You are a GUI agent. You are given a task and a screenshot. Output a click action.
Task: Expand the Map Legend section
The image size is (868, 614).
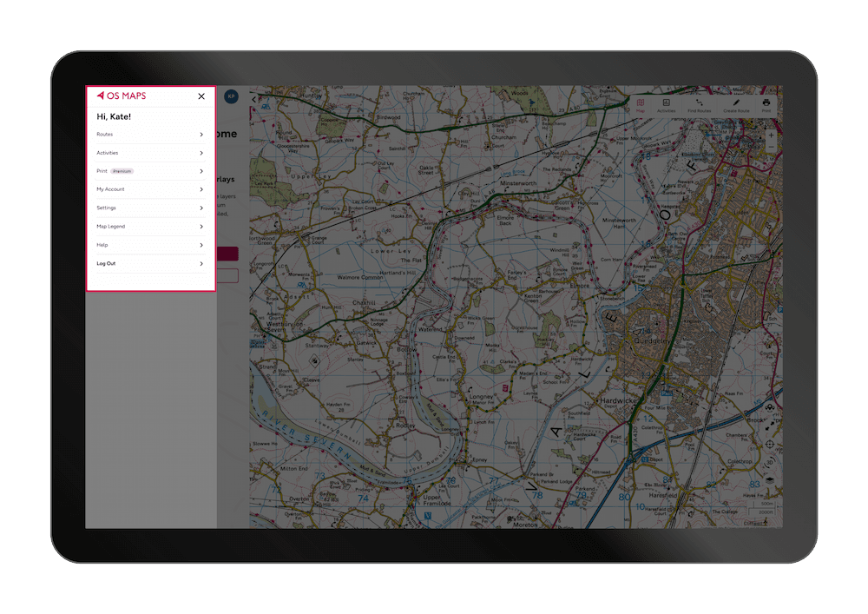coord(149,226)
